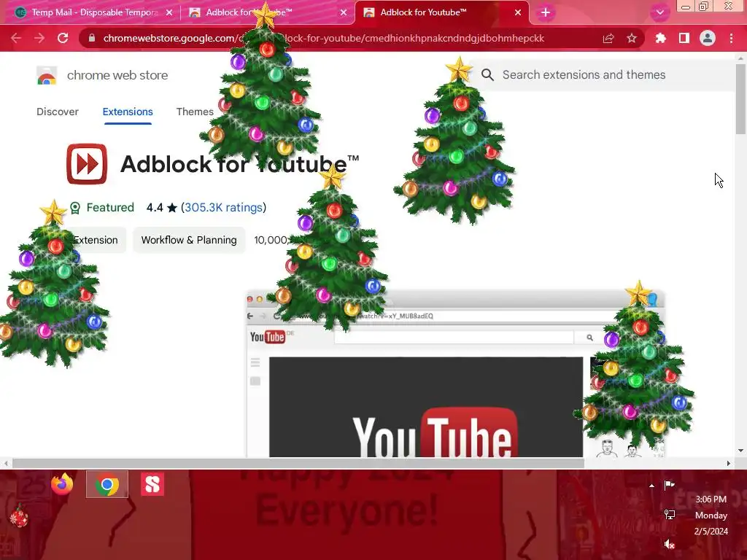Screen dimensions: 747x560
Task: Open a new tab with plus button
Action: click(x=546, y=12)
